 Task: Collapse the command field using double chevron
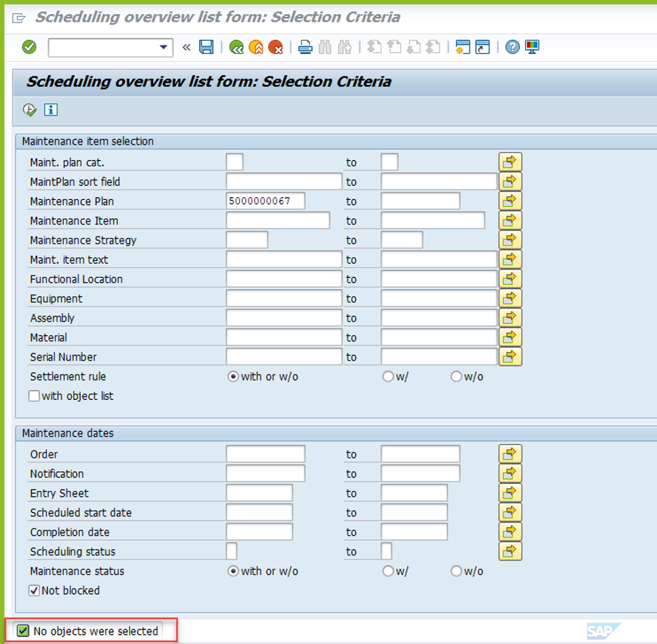[186, 47]
